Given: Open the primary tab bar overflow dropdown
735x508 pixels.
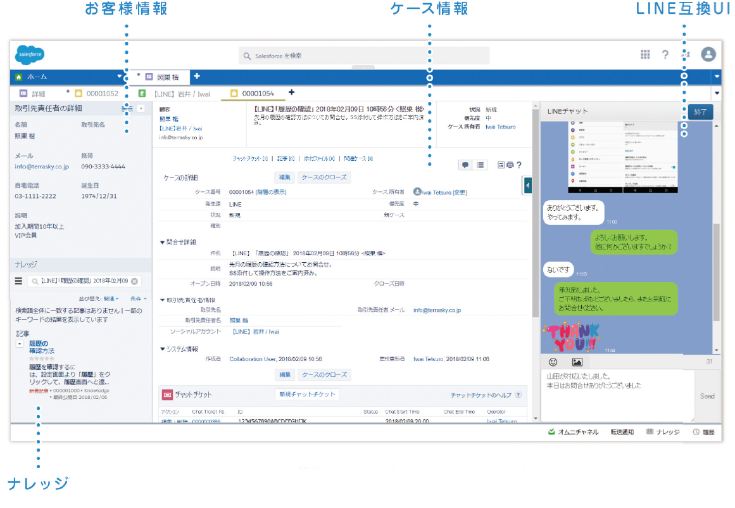Looking at the screenshot, I should [x=717, y=76].
